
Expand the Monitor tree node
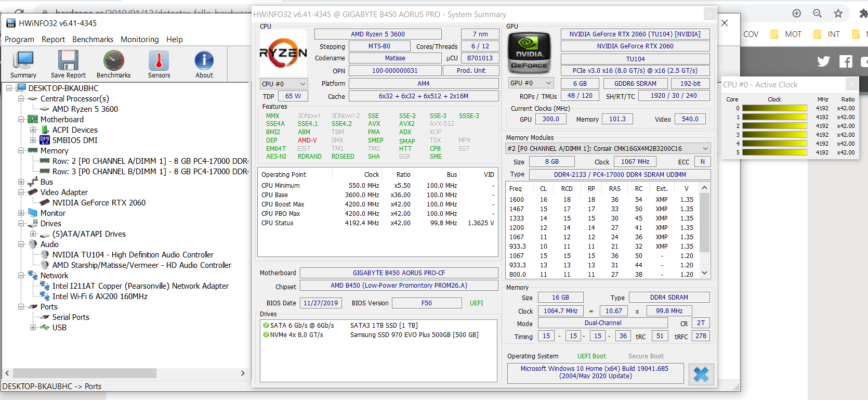point(21,213)
